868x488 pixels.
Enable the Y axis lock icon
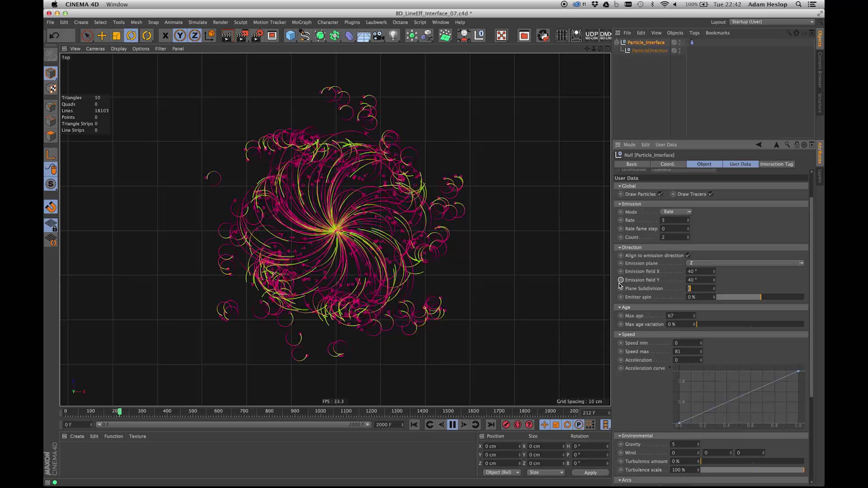click(180, 35)
